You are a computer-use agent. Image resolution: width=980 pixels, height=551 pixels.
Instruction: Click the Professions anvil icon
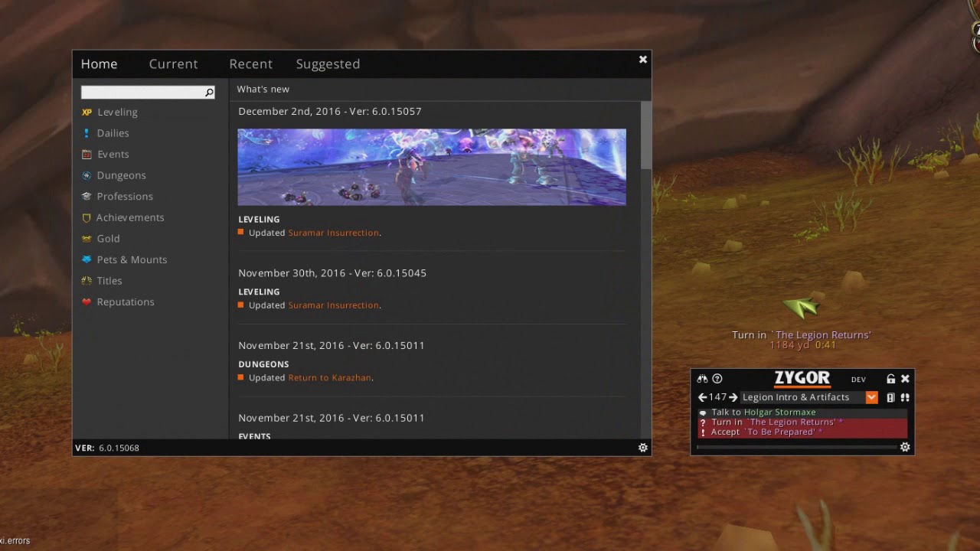pos(87,197)
